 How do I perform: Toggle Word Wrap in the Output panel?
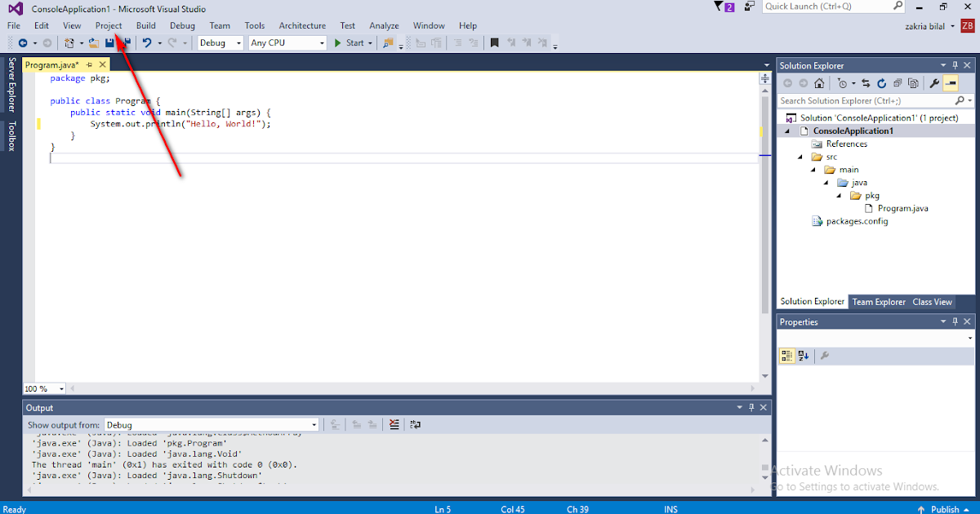(x=415, y=424)
